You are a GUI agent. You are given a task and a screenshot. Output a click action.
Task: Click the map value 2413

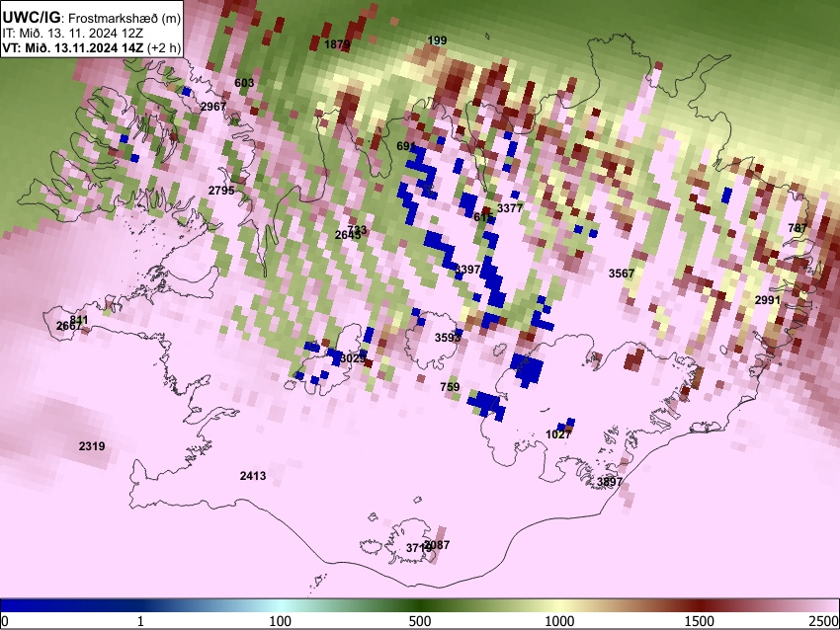(x=253, y=476)
